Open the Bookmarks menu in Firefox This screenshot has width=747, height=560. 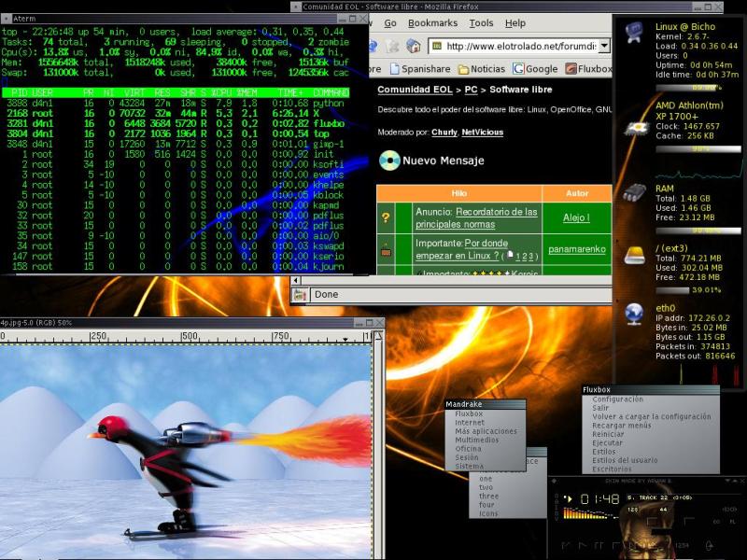(x=432, y=23)
